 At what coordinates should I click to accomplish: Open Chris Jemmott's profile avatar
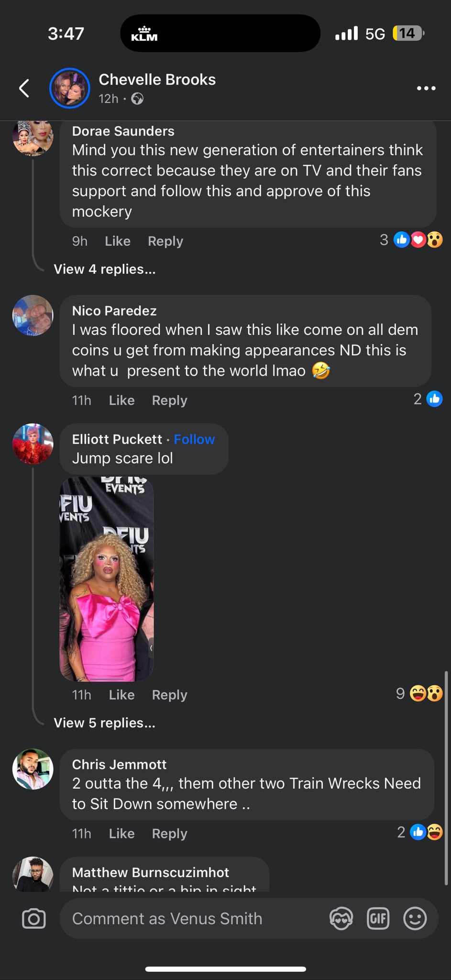point(33,769)
